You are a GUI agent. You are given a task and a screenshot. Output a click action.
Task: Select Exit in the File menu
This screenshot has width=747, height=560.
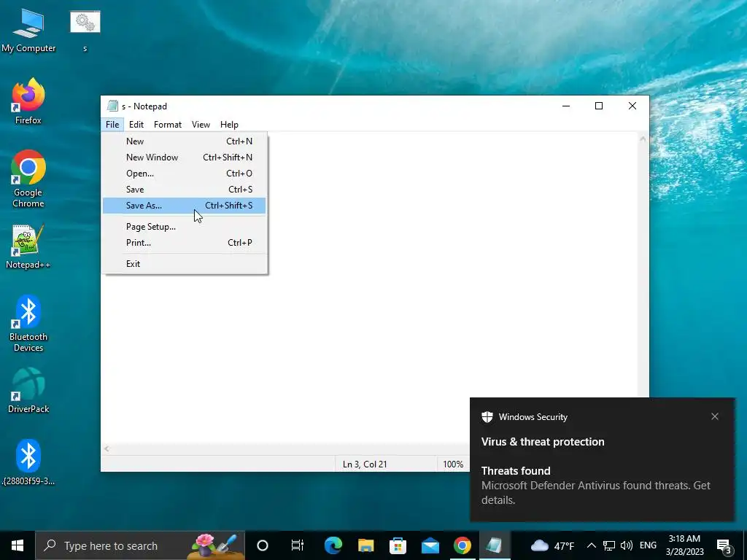click(184, 264)
